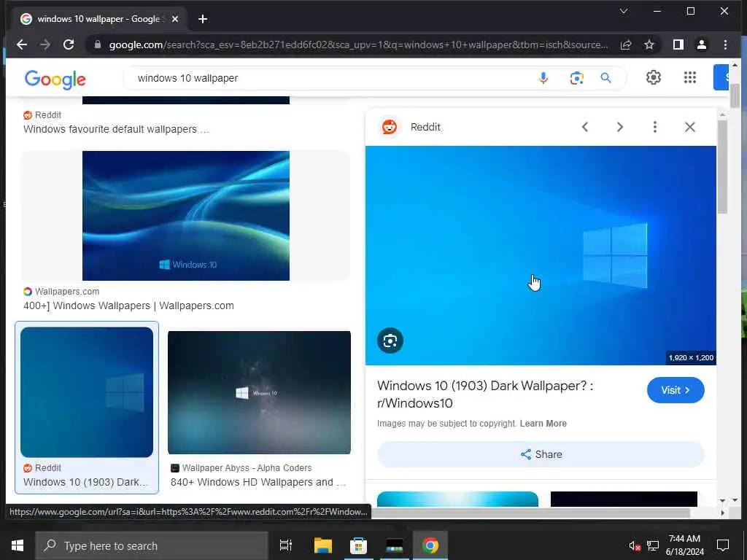Go to the Google home logo

pos(55,79)
